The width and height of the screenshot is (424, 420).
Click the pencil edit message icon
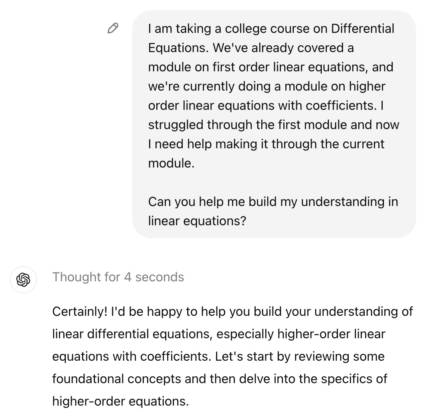pyautogui.click(x=113, y=28)
